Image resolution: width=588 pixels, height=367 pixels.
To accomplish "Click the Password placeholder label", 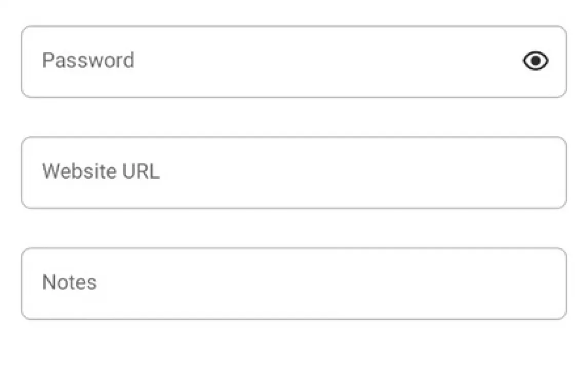I will pyautogui.click(x=88, y=60).
